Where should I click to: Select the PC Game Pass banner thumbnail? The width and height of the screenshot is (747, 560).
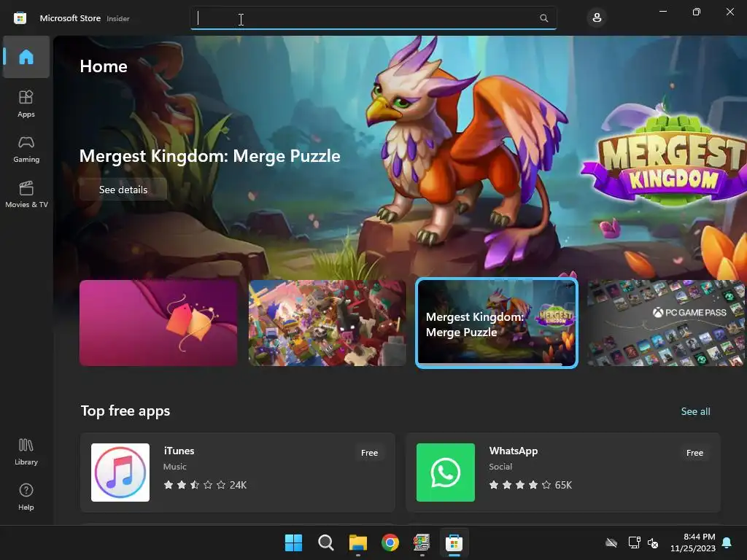[667, 323]
